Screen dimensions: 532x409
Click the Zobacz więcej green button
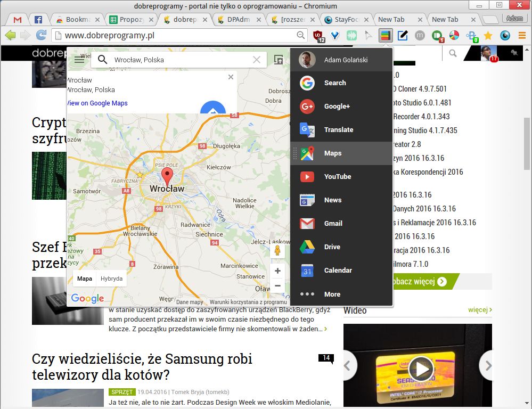tap(425, 281)
